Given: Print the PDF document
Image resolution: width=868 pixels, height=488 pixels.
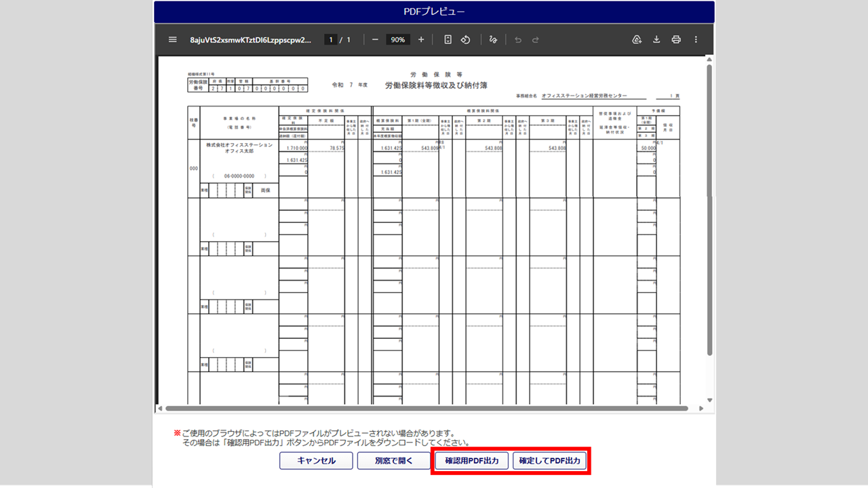Looking at the screenshot, I should click(x=676, y=40).
